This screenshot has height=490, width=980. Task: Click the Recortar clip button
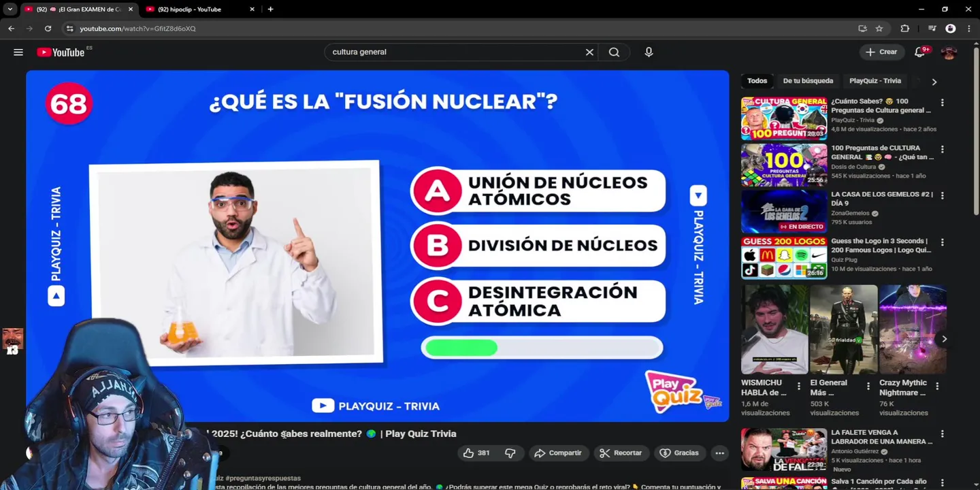point(621,453)
